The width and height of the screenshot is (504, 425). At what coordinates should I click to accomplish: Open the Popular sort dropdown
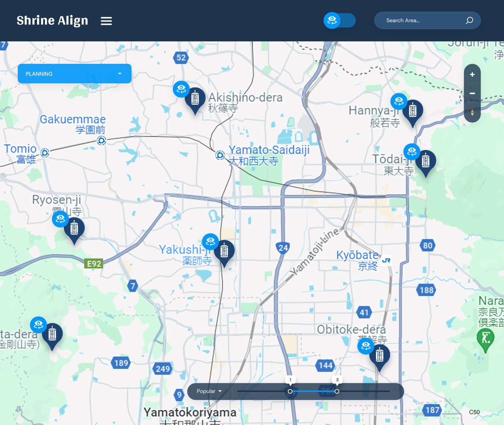point(209,391)
